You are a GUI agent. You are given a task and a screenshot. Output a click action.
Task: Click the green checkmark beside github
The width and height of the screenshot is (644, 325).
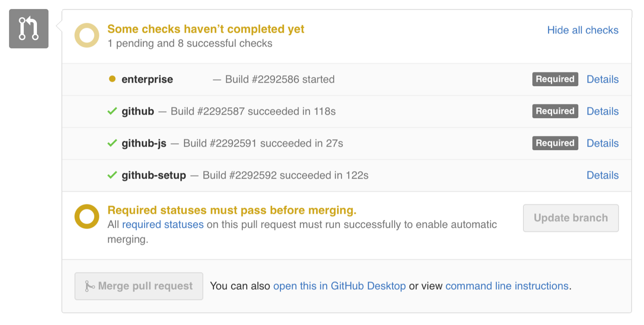click(112, 111)
